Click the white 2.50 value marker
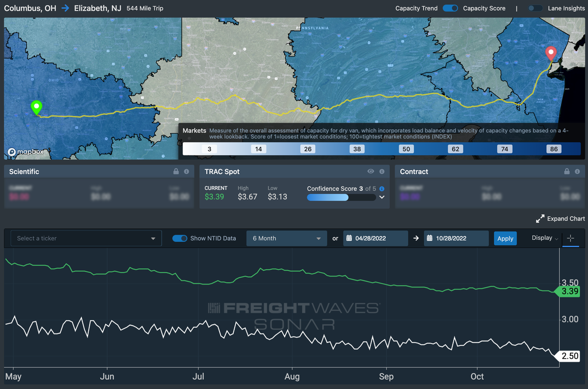Image resolution: width=588 pixels, height=389 pixels. pyautogui.click(x=567, y=356)
